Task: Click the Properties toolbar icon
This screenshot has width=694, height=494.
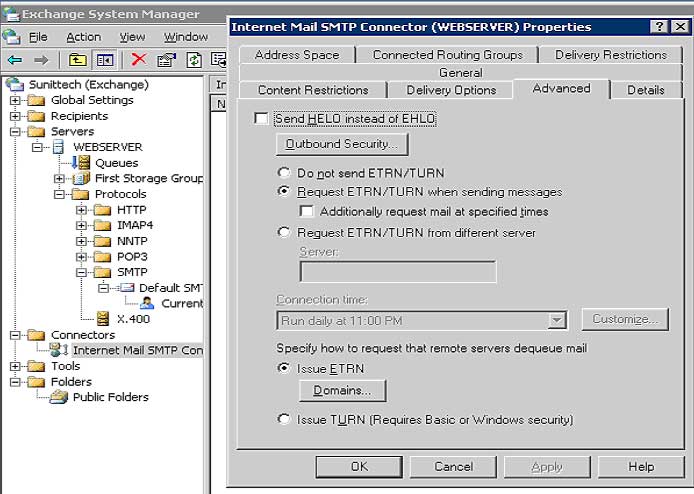Action: 166,60
